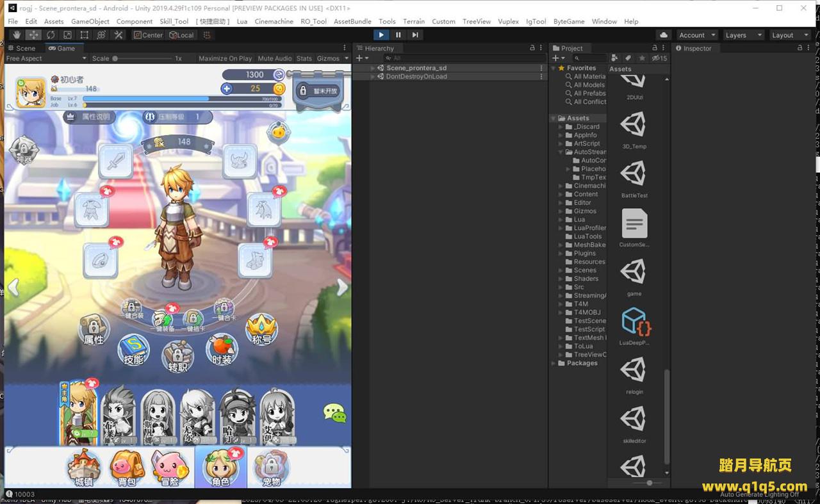Toggle the Stats overlay
Image resolution: width=820 pixels, height=504 pixels.
pos(304,58)
